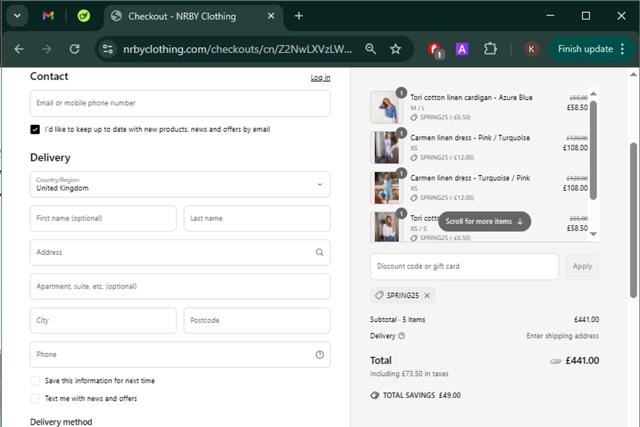This screenshot has height=427, width=640.
Task: Click the Phone field
Action: click(x=180, y=354)
